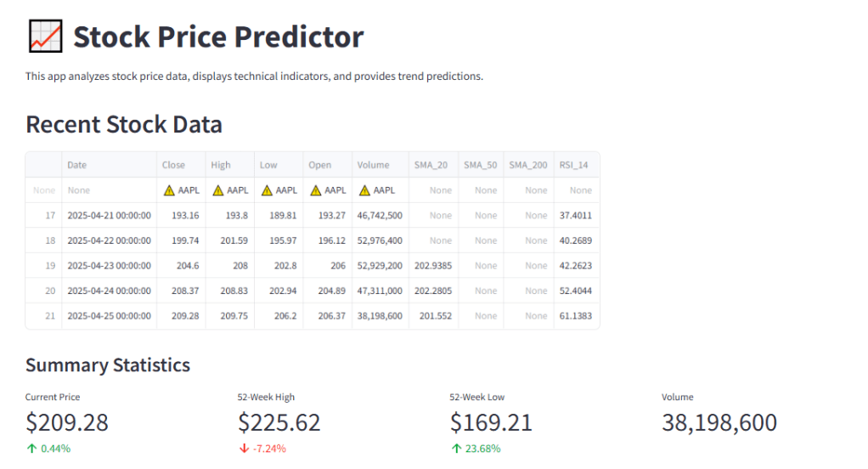Click the $209.28 Current Price value
This screenshot has width=868, height=469.
coord(67,422)
